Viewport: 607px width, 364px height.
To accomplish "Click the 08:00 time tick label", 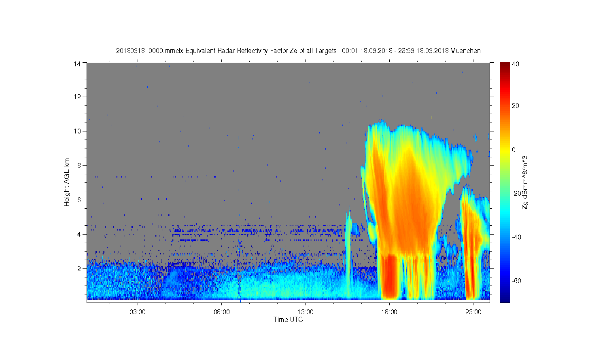I will click(222, 312).
